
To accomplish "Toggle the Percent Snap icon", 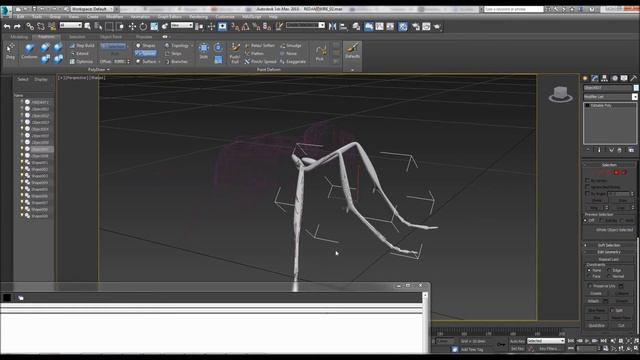I will point(256,27).
